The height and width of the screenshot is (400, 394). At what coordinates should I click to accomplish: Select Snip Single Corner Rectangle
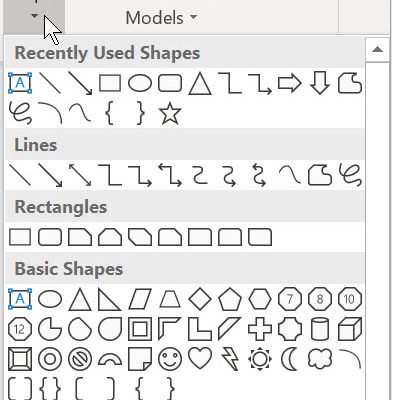(80, 237)
